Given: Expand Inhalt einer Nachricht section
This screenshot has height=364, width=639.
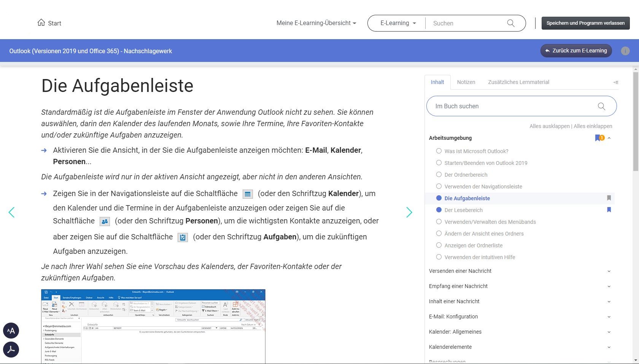Looking at the screenshot, I should point(609,302).
